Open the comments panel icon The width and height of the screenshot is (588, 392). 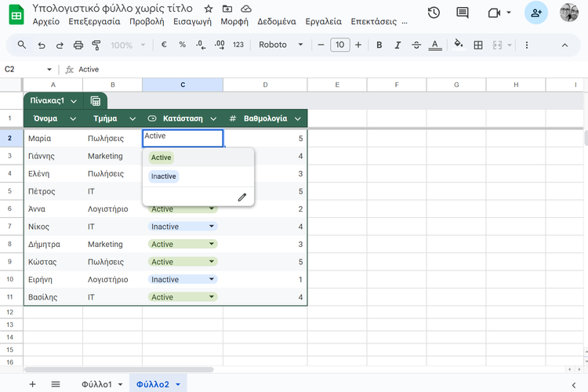coord(463,13)
